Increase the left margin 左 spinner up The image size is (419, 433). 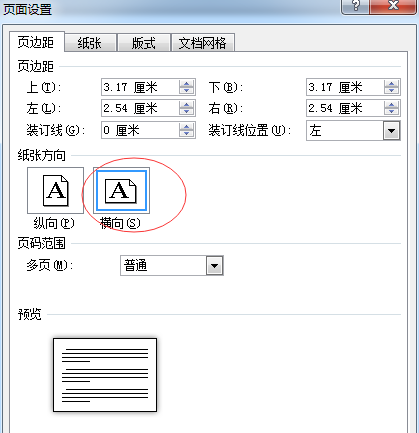pyautogui.click(x=187, y=105)
